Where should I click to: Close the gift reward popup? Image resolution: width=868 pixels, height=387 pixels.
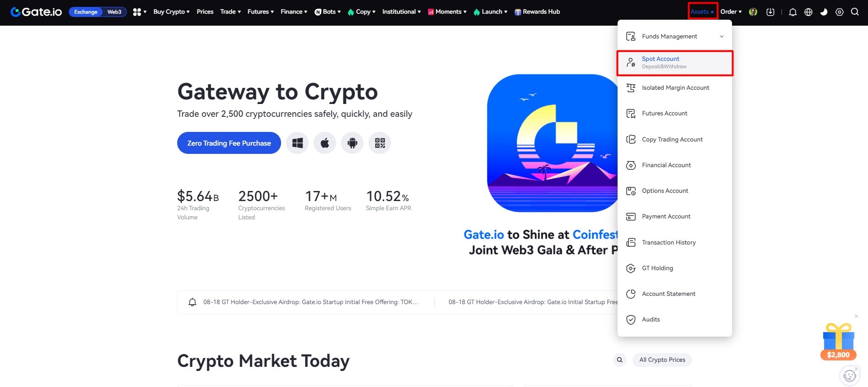click(856, 316)
